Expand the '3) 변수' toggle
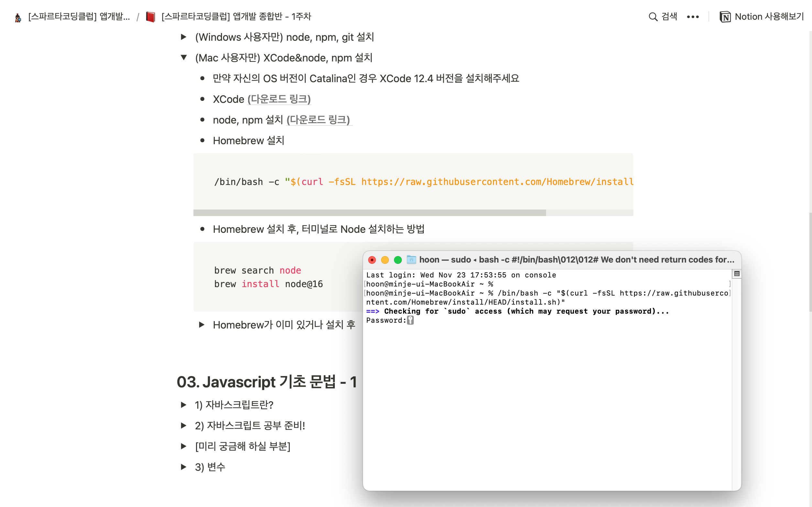 [183, 467]
